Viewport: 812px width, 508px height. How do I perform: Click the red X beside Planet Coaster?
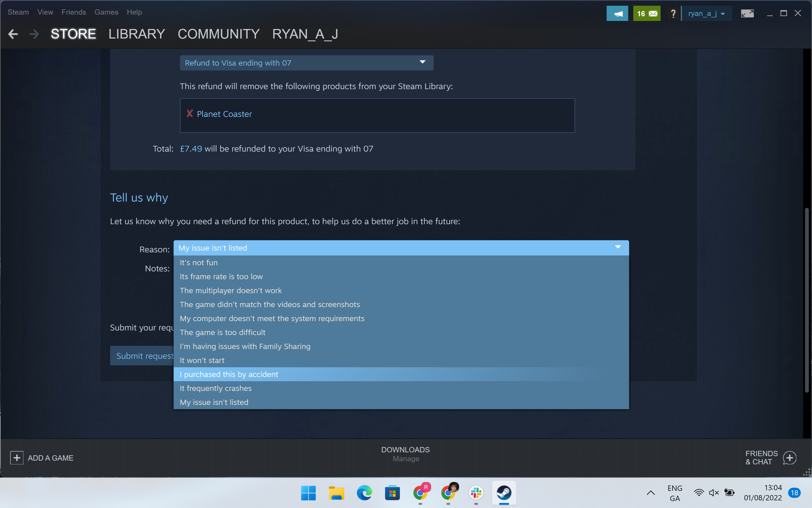[x=190, y=114]
